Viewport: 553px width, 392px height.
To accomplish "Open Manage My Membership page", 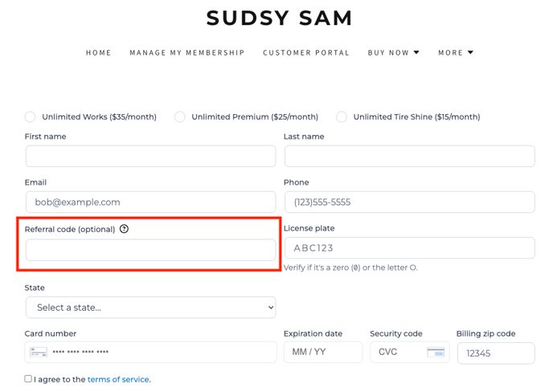I will tap(187, 52).
